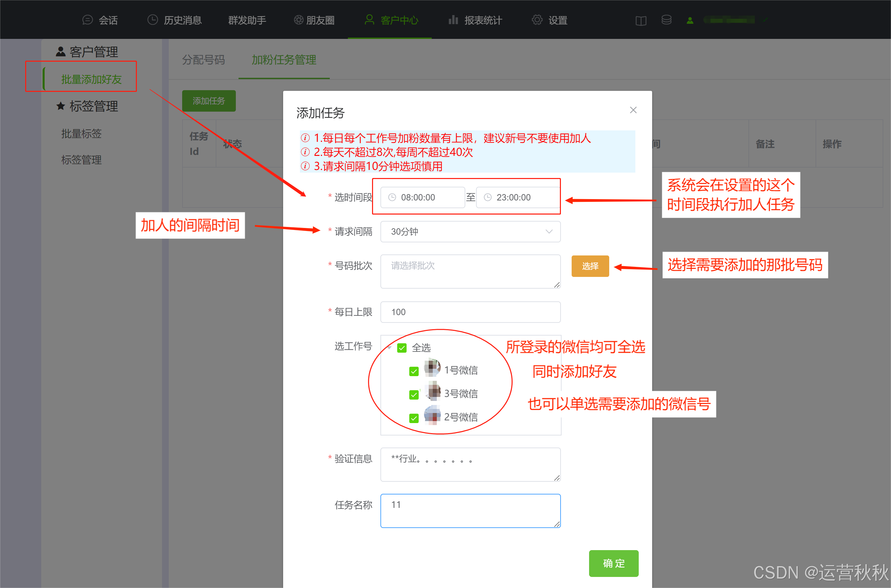Image resolution: width=891 pixels, height=588 pixels.
Task: Open the 会话 chat session icon
Action: click(88, 20)
